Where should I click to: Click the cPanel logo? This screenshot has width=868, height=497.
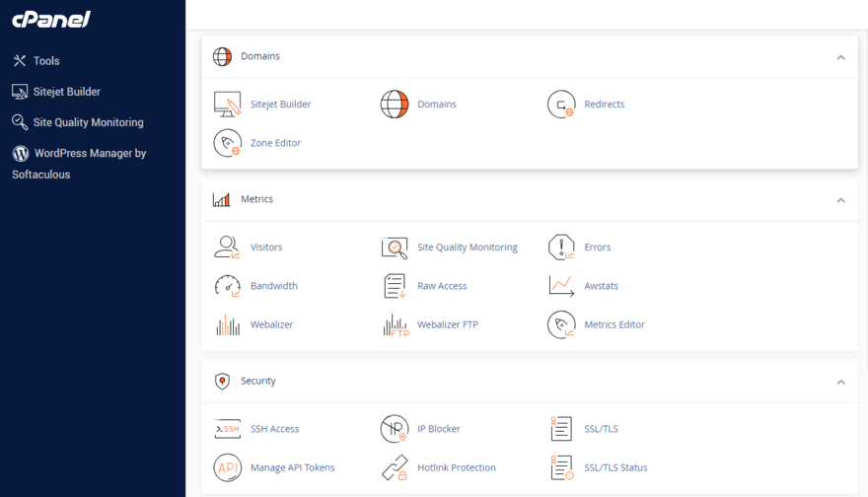click(x=51, y=20)
